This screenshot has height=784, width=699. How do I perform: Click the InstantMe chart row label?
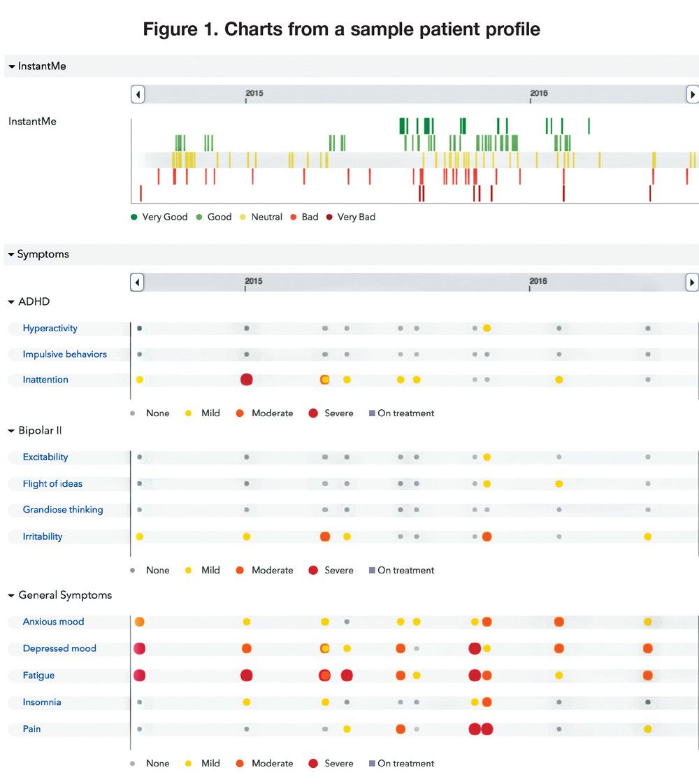32,122
